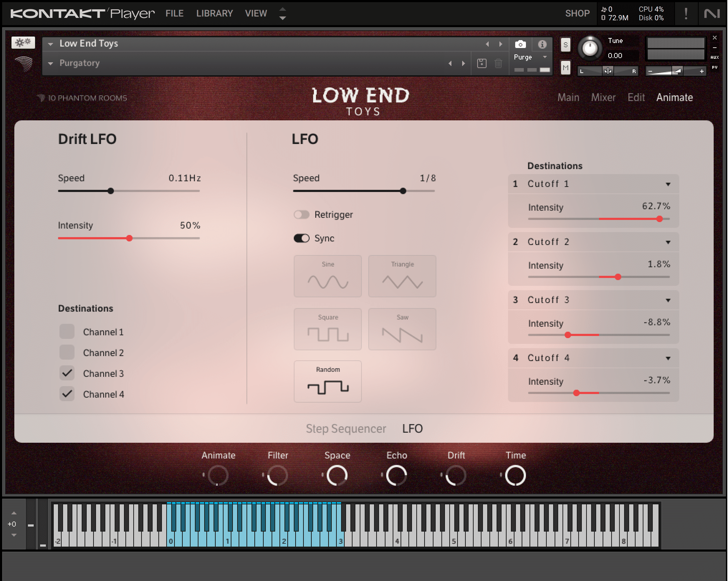
Task: Click the Drift macro knob
Action: coord(456,475)
